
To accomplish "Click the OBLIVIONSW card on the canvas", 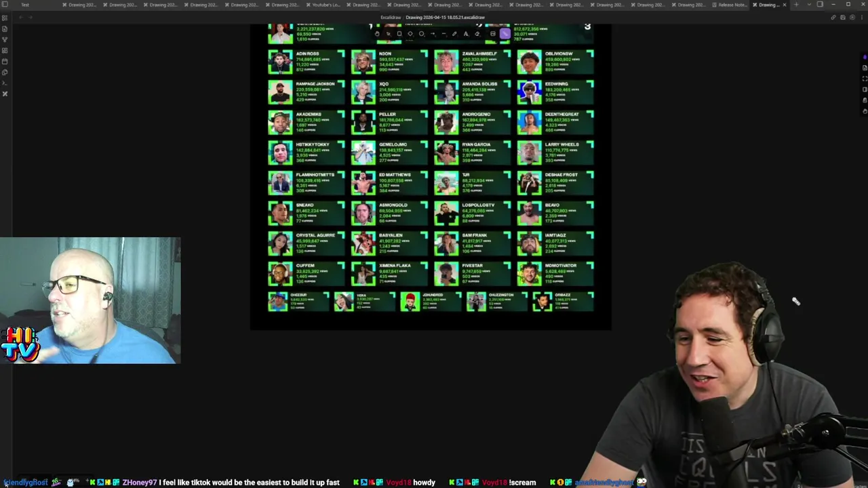I will pyautogui.click(x=555, y=62).
